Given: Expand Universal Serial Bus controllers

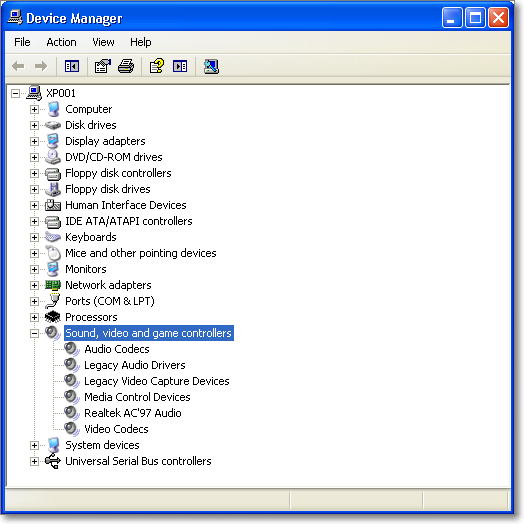Looking at the screenshot, I should (x=34, y=461).
